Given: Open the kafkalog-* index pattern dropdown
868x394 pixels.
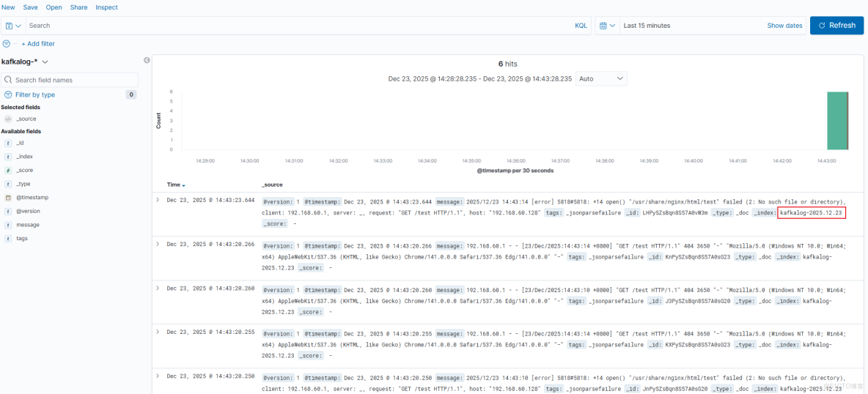Looking at the screenshot, I should pos(25,62).
